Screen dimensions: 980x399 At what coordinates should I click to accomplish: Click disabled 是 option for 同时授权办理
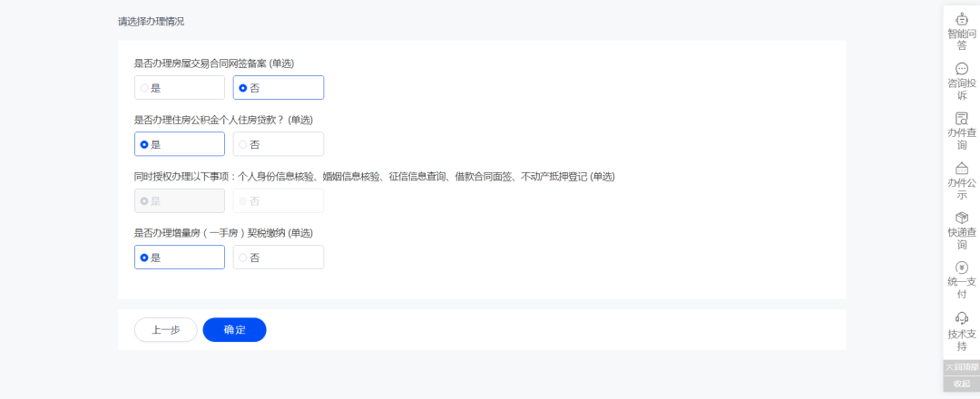coord(179,200)
